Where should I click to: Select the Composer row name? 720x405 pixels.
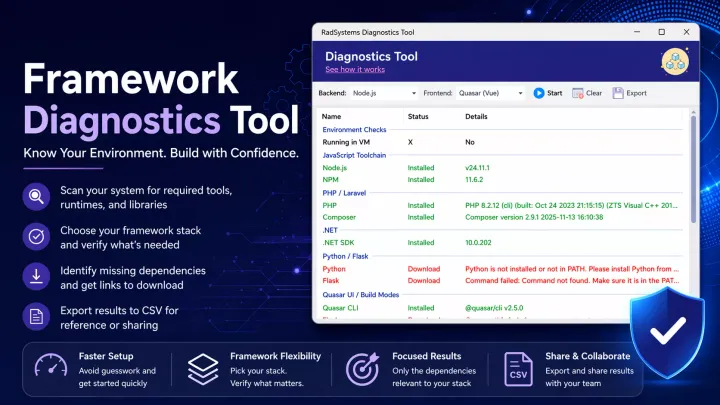coord(339,217)
